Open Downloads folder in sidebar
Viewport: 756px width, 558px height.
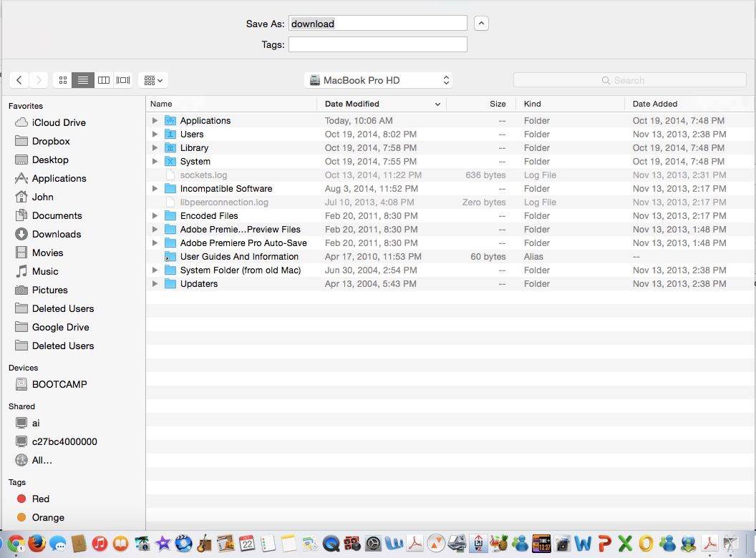pos(56,234)
